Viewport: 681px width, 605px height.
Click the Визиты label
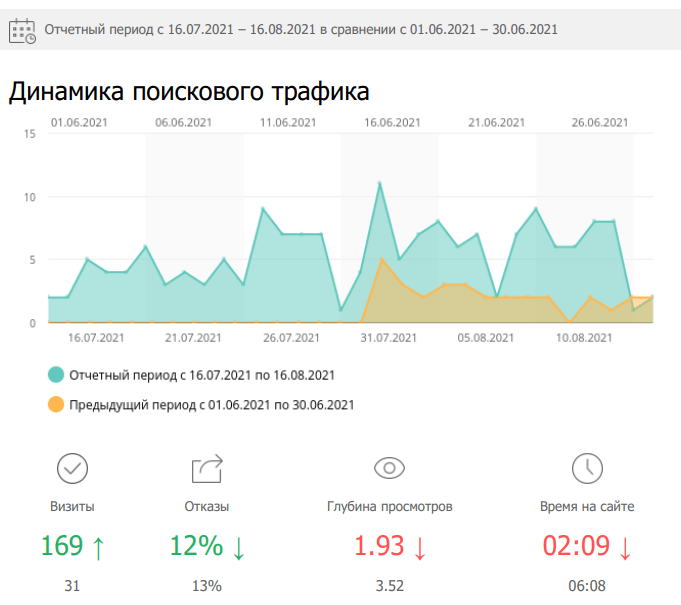(72, 506)
